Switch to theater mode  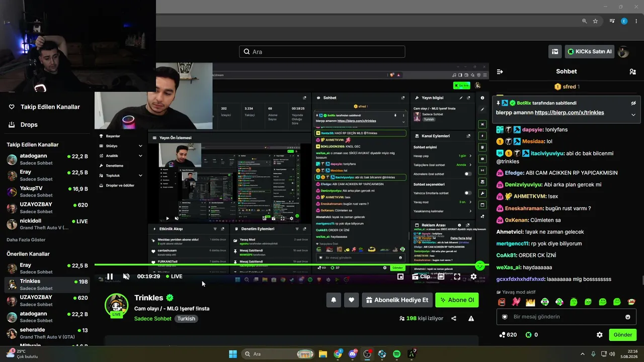tap(441, 277)
